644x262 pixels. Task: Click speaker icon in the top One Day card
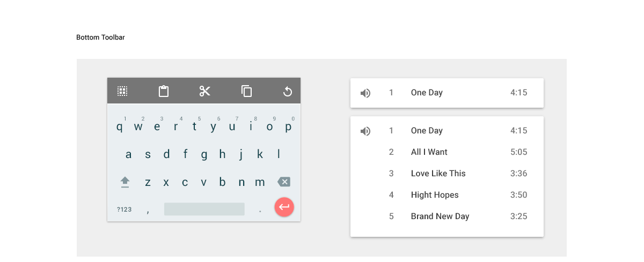point(365,93)
